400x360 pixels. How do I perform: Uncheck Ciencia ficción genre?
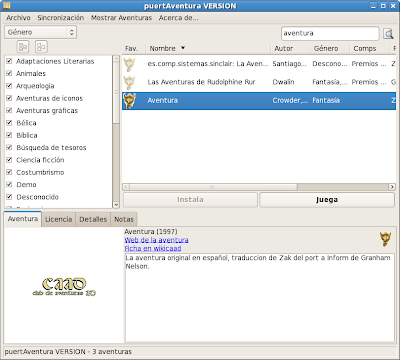(x=9, y=160)
